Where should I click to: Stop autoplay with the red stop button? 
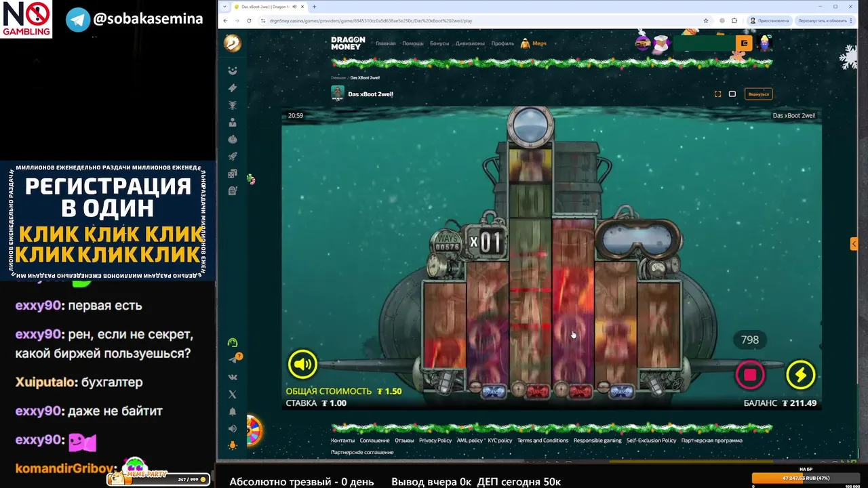coord(750,374)
